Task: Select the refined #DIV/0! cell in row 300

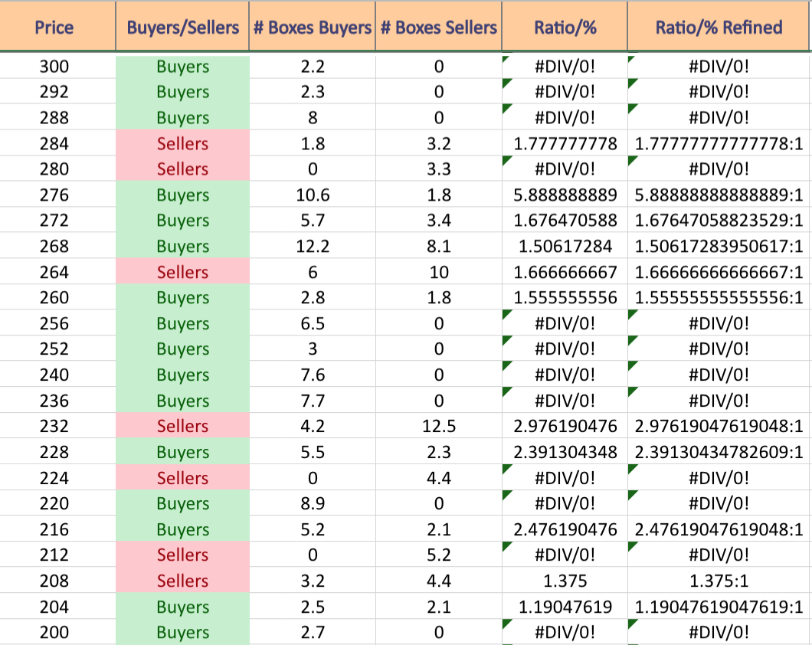Action: (x=719, y=66)
